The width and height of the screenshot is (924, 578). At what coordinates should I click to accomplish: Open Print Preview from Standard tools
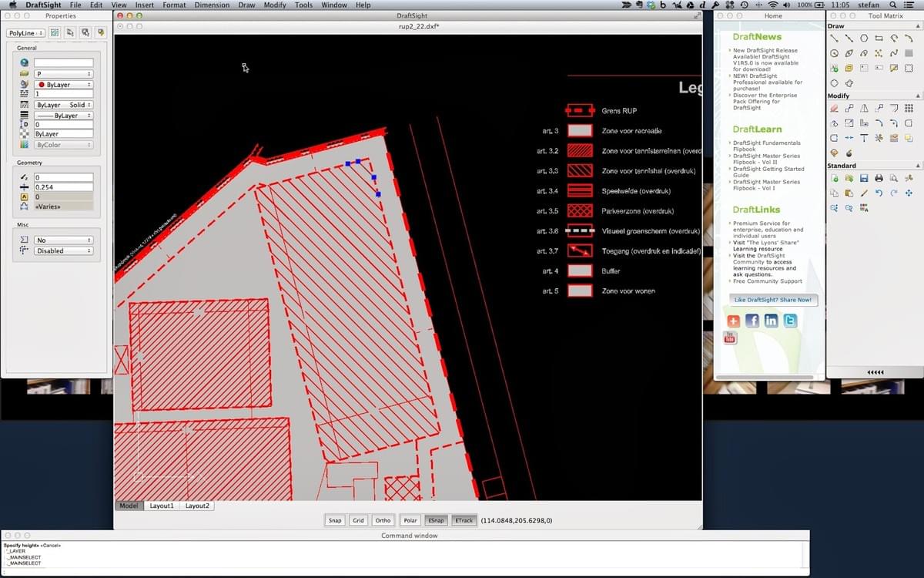(x=893, y=178)
